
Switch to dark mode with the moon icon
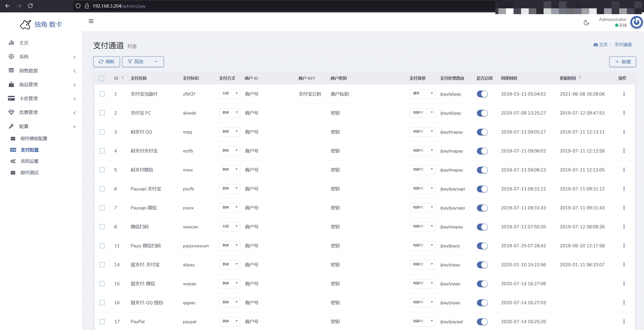pos(586,23)
